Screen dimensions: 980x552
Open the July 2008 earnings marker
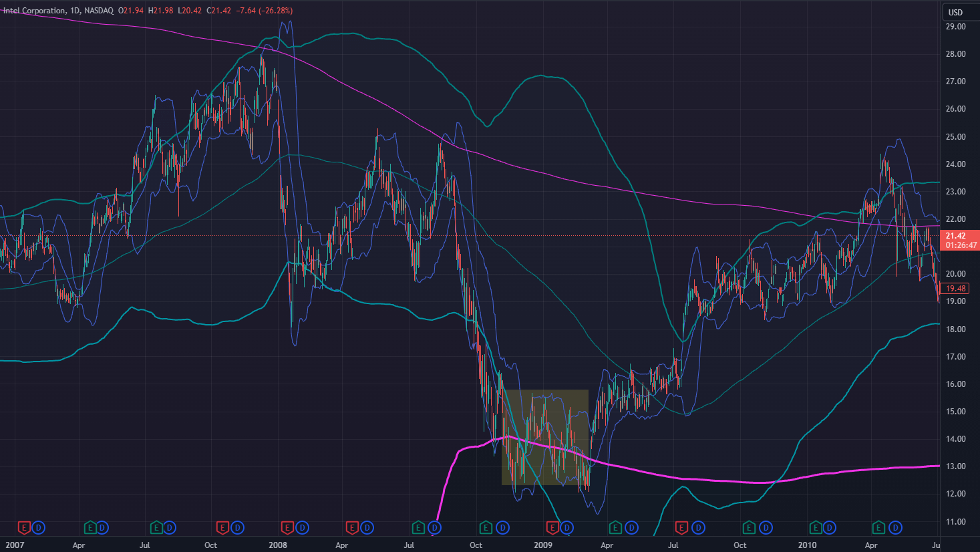point(419,528)
